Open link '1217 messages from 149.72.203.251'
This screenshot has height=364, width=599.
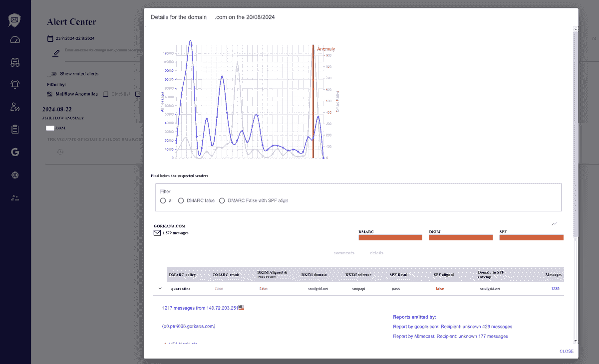200,308
